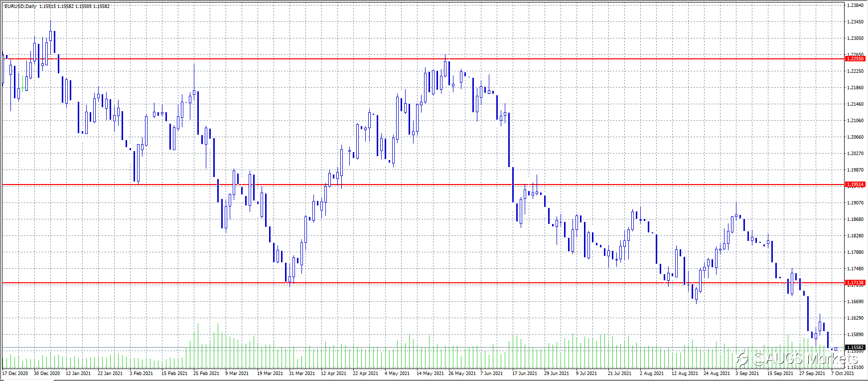
Task: Click the EURUSD,Daily chart title text
Action: 20,6
